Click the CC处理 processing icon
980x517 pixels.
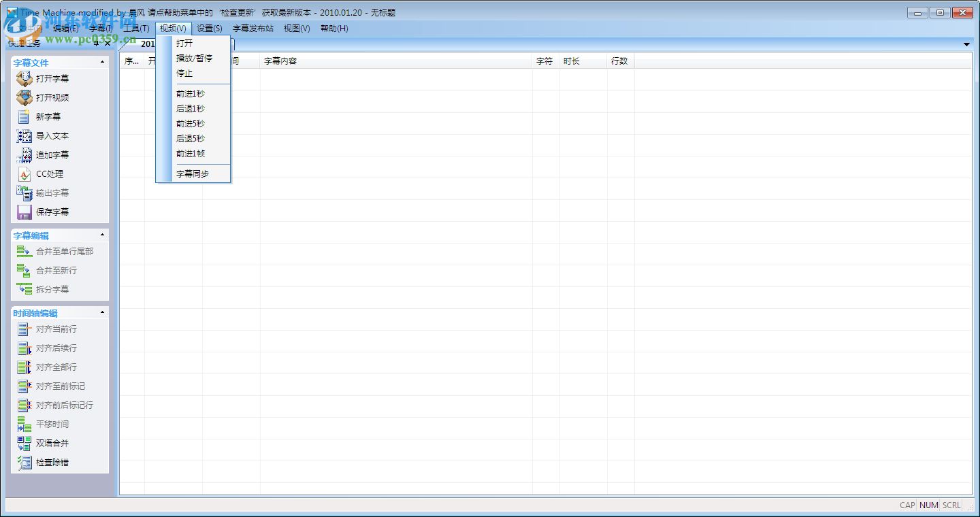point(25,173)
